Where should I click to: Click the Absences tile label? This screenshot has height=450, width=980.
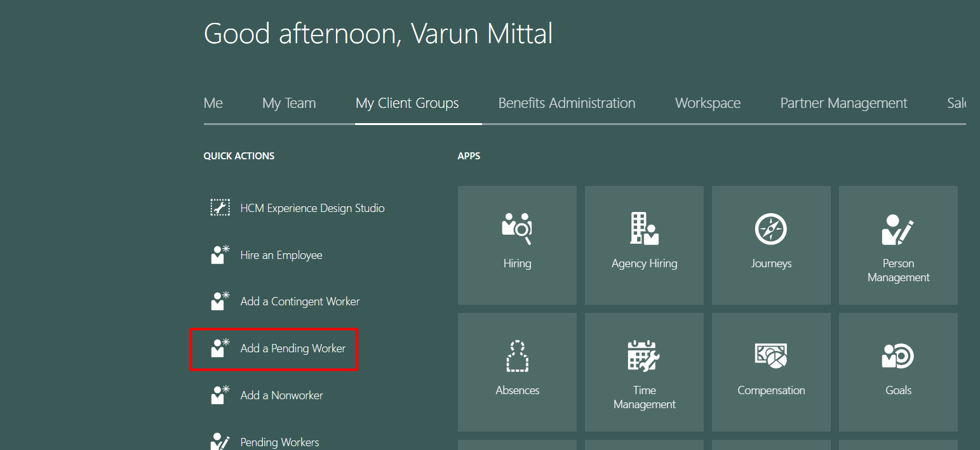(x=517, y=390)
